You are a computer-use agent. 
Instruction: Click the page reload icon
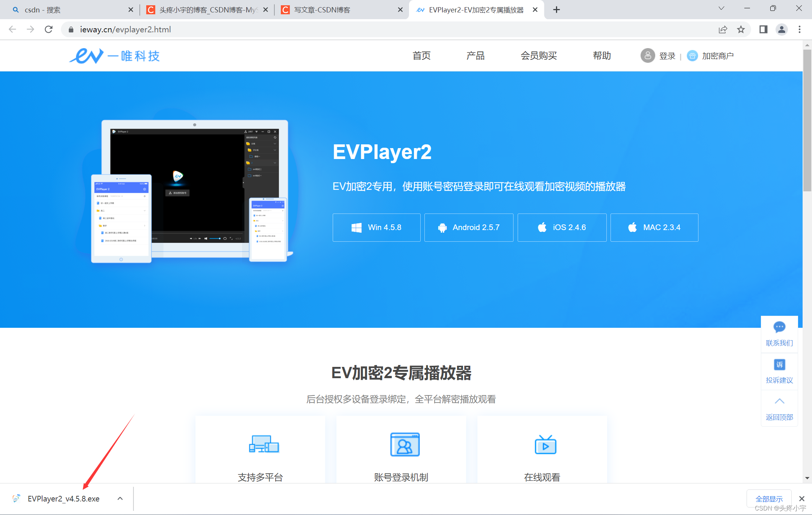tap(48, 29)
